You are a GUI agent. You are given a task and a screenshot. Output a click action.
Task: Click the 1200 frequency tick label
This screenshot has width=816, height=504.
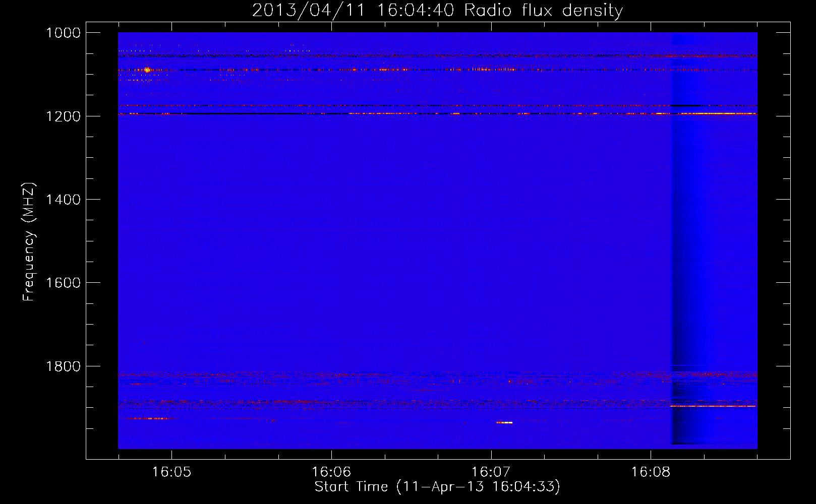pos(63,116)
